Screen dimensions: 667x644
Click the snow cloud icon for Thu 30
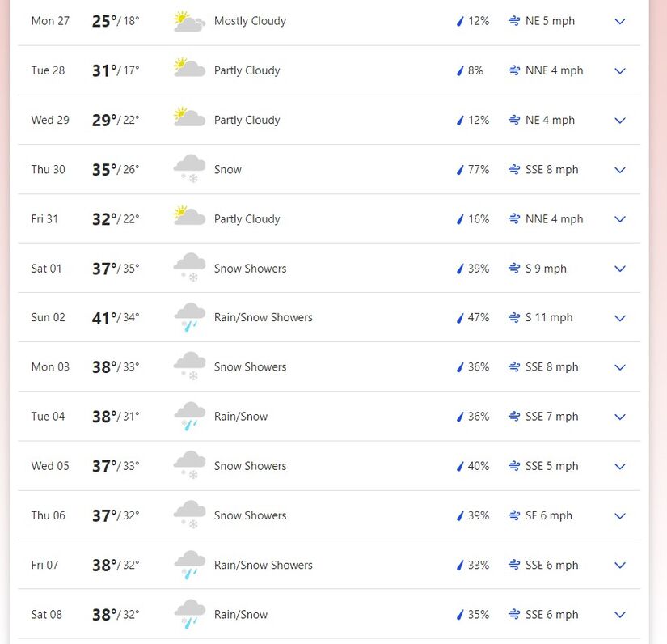pos(189,169)
